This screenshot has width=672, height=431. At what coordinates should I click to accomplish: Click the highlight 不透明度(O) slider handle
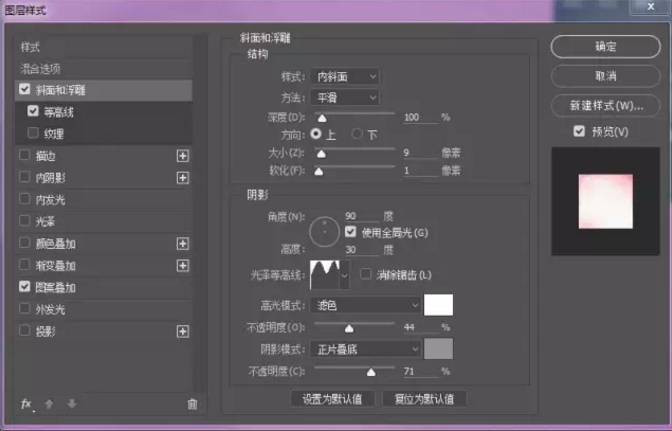click(349, 329)
